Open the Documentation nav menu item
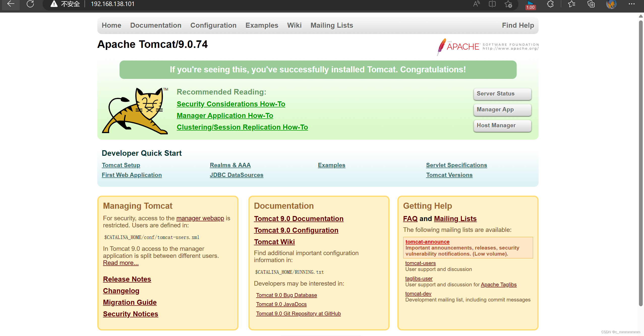 click(x=156, y=25)
